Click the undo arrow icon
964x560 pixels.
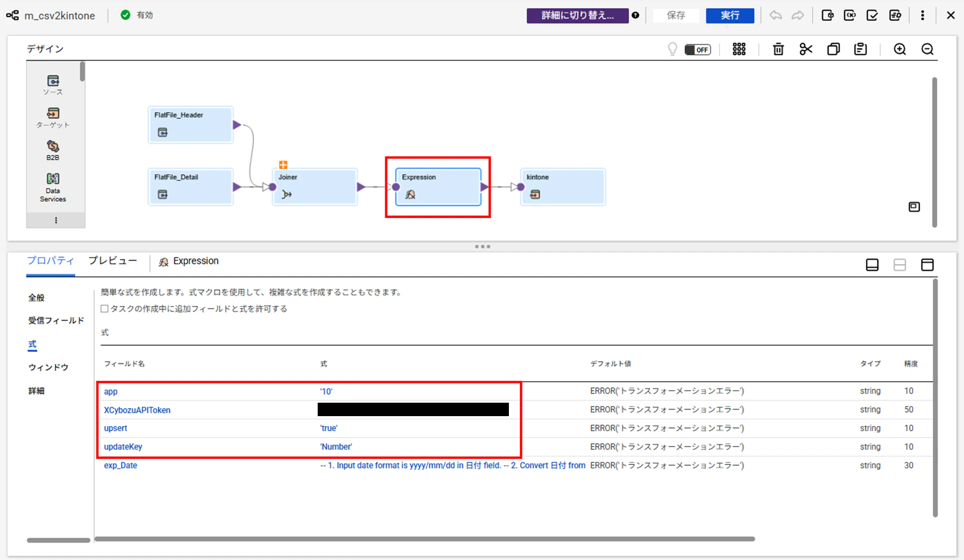coord(775,15)
